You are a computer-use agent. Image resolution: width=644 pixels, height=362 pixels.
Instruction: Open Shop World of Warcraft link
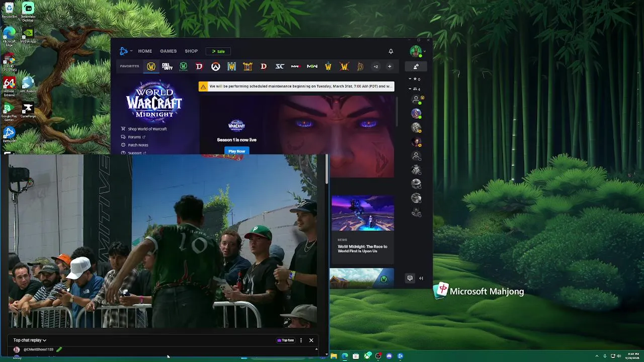144,129
